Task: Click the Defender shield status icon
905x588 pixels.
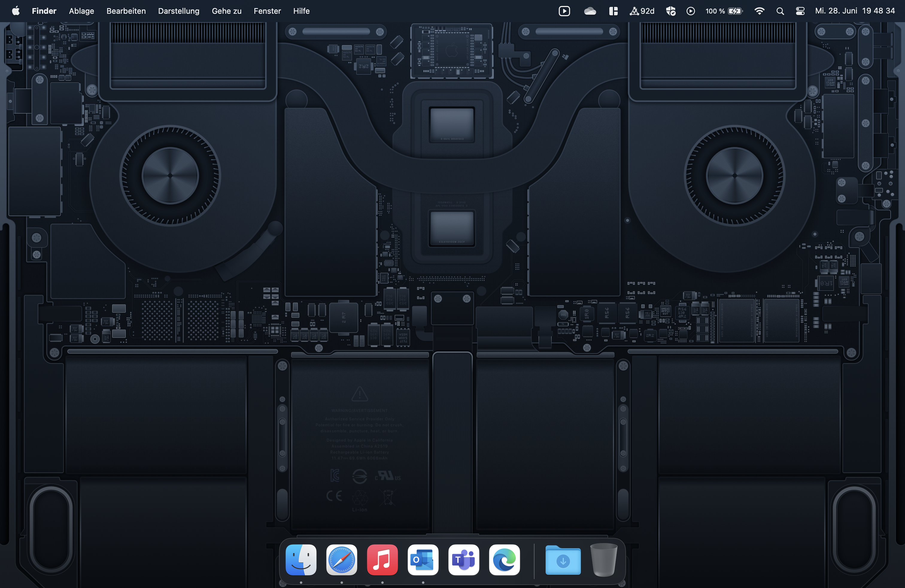Action: point(671,11)
